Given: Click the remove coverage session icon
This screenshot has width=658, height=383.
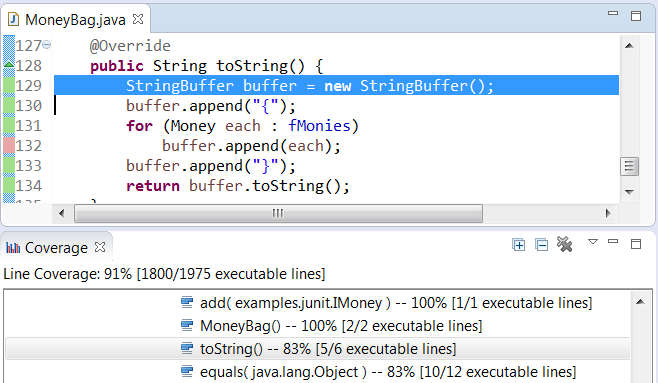Looking at the screenshot, I should pyautogui.click(x=564, y=244).
